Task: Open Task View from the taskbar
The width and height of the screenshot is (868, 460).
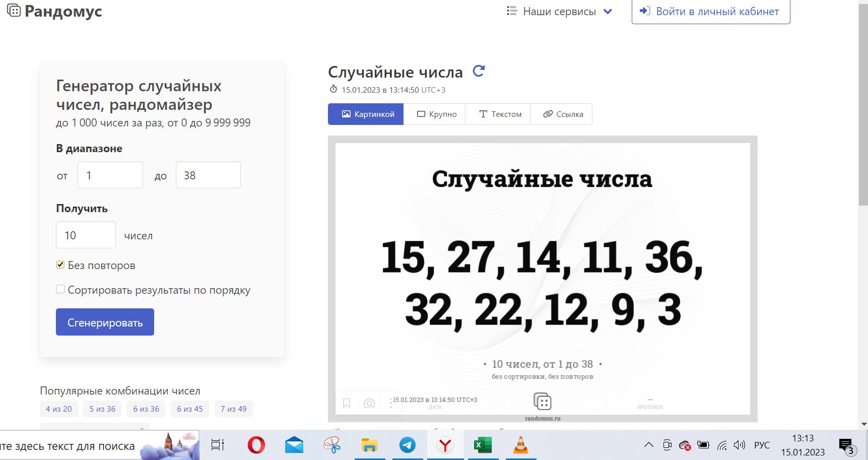Action: (218, 445)
